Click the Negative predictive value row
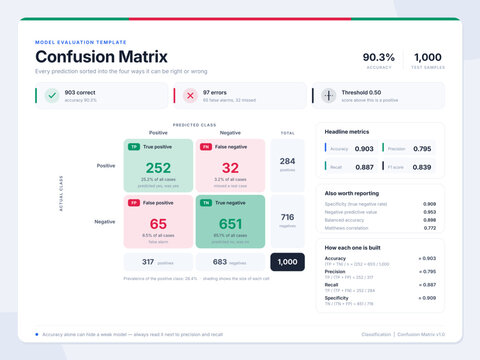480x360 pixels. click(380, 212)
